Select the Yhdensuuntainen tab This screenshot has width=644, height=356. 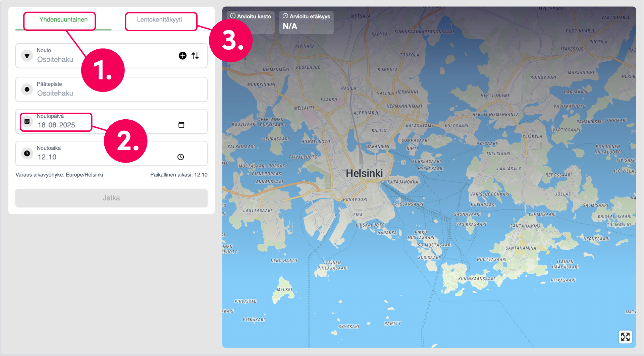point(63,20)
